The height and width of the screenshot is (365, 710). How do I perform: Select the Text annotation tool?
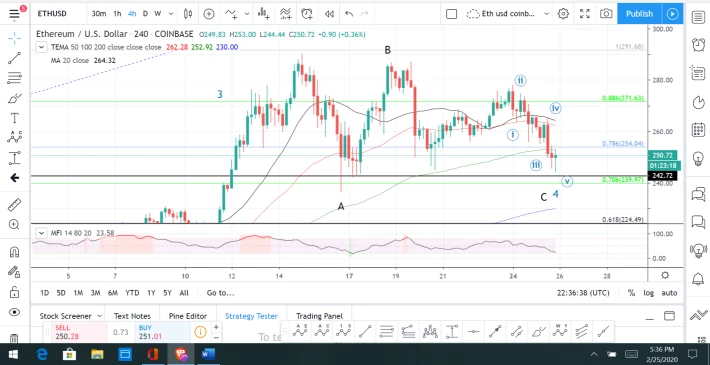coord(14,118)
